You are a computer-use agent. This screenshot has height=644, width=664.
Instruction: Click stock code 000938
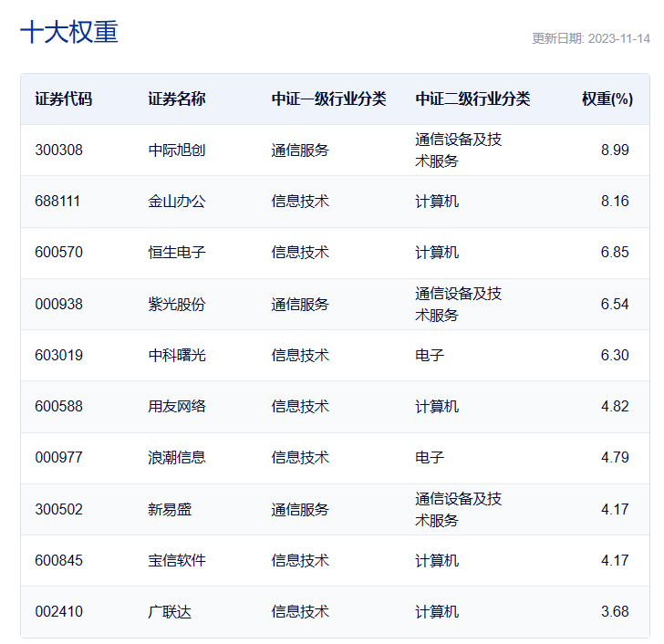pos(59,304)
